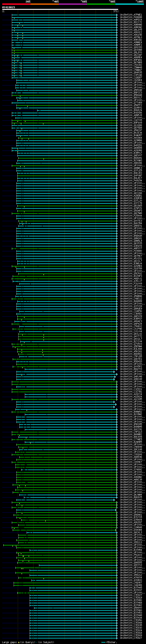Viewport: 146px width, 644px height.
Task: Click the UniRef100_C7E909 label
Action: coord(131,635)
